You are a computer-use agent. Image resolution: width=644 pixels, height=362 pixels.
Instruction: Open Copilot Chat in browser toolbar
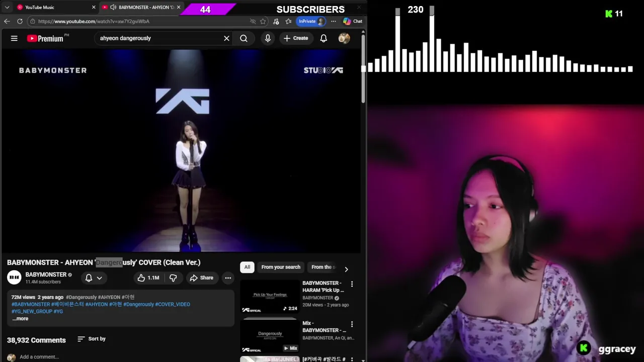[x=353, y=21]
